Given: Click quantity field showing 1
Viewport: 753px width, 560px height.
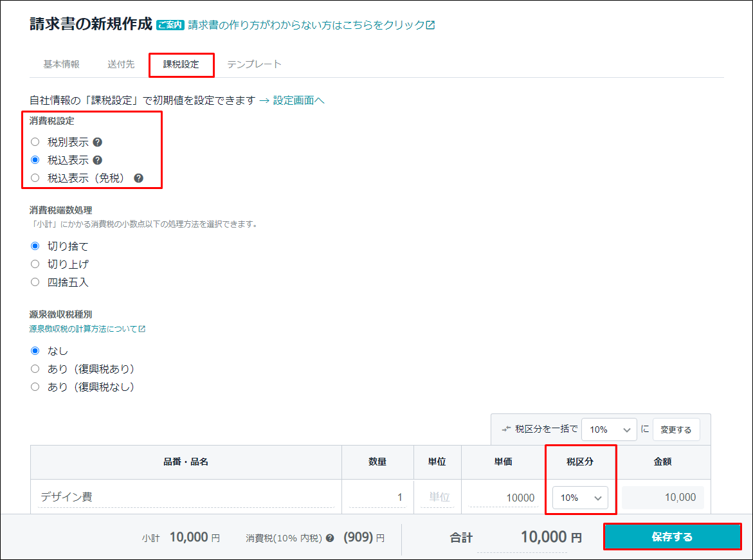Looking at the screenshot, I should [377, 498].
